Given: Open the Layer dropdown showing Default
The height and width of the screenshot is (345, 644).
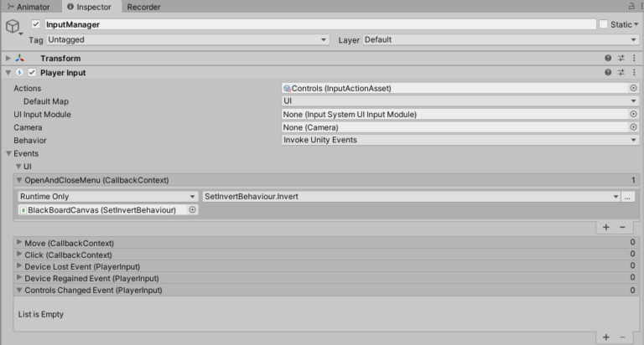Looking at the screenshot, I should point(500,39).
